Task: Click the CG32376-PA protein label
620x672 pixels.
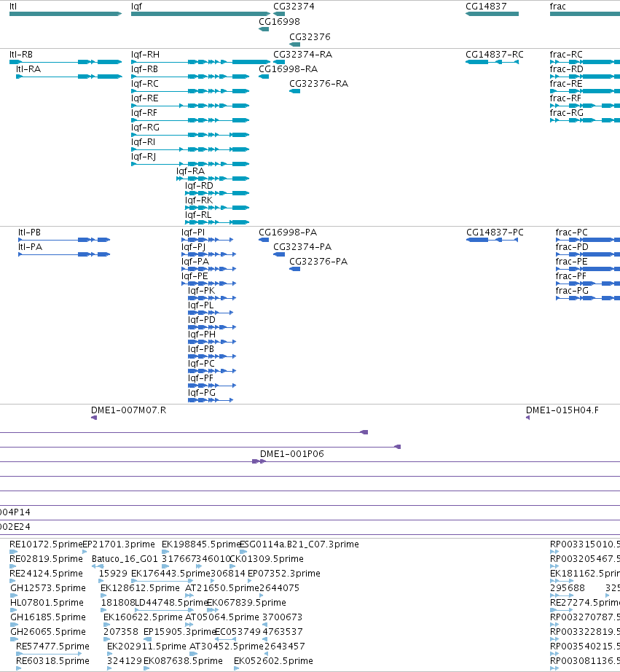Action: pyautogui.click(x=318, y=262)
